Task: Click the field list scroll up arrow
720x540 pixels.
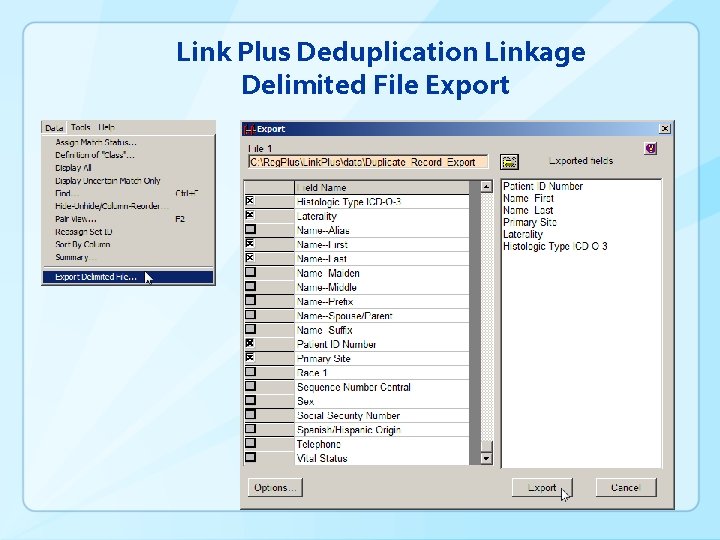Action: point(486,186)
